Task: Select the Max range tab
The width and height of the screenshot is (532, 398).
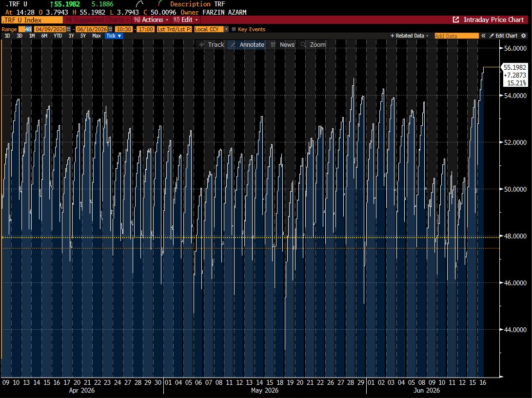Action: click(x=97, y=36)
